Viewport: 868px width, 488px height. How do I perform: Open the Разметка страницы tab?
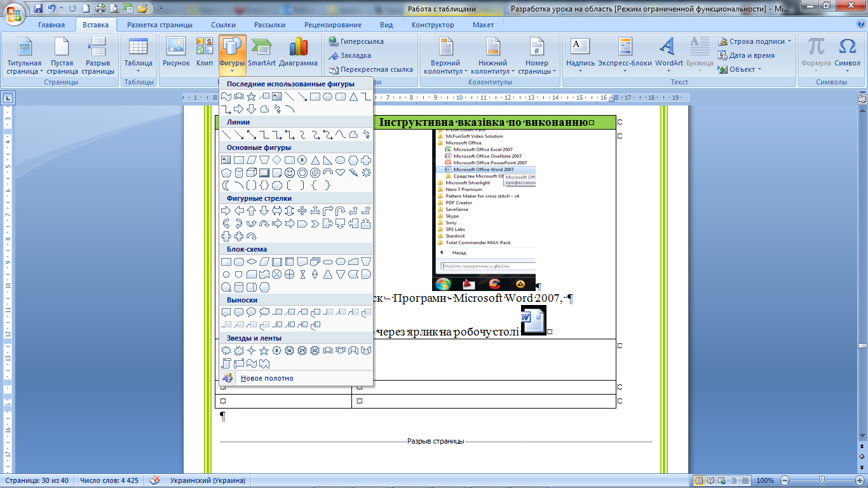(159, 25)
